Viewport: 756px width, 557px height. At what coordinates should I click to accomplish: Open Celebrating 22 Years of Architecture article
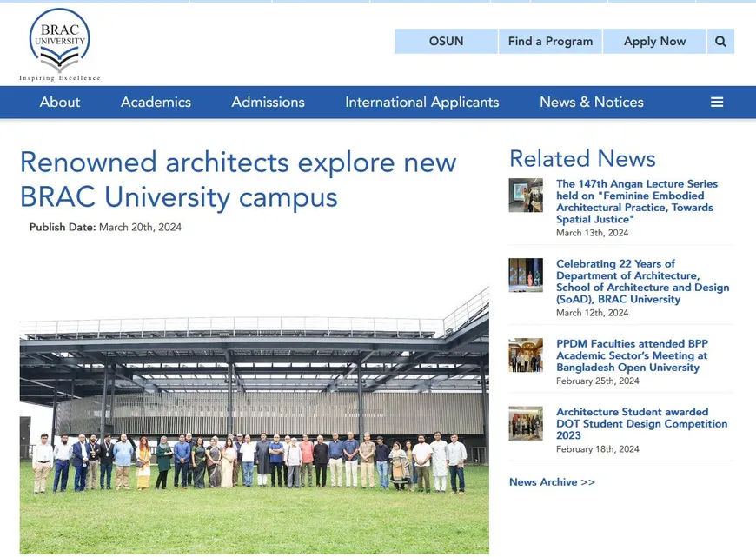pos(642,282)
